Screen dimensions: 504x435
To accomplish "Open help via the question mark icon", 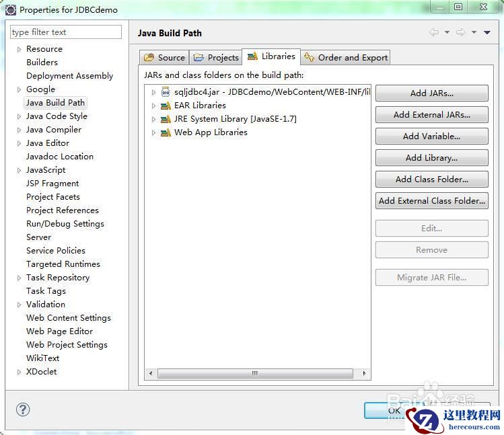I will [23, 409].
